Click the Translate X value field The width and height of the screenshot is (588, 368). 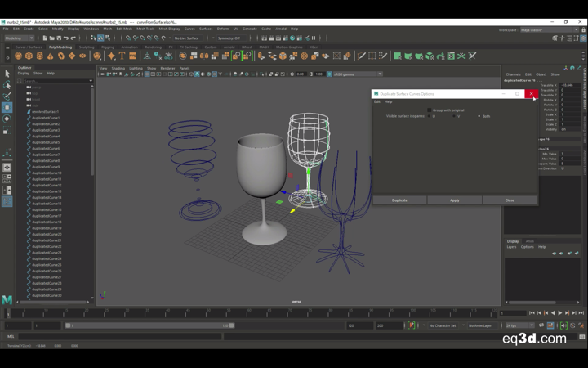(x=568, y=85)
